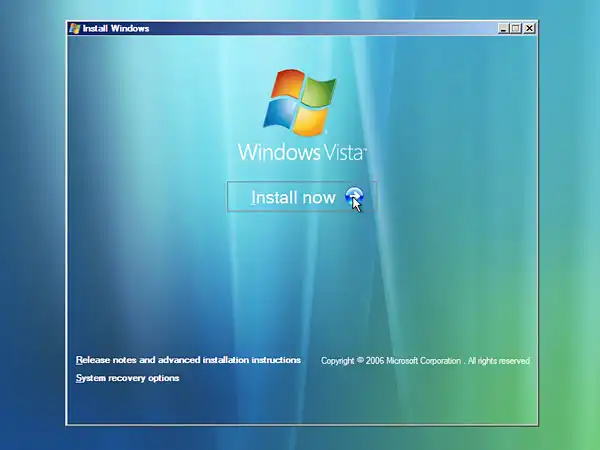Minimize the Install Windows window
Image resolution: width=600 pixels, height=450 pixels.
(503, 28)
